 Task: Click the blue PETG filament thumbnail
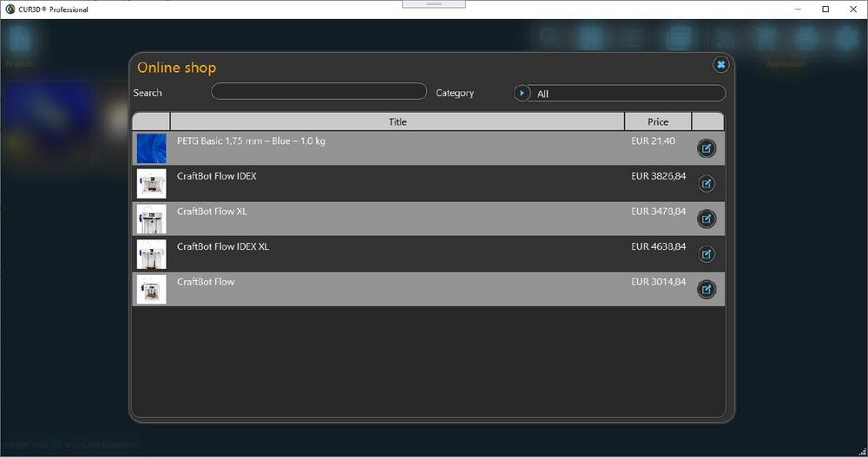[152, 148]
